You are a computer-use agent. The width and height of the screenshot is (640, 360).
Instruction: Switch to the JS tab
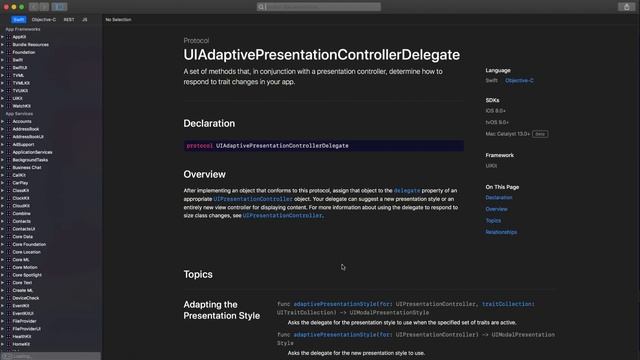click(x=84, y=20)
